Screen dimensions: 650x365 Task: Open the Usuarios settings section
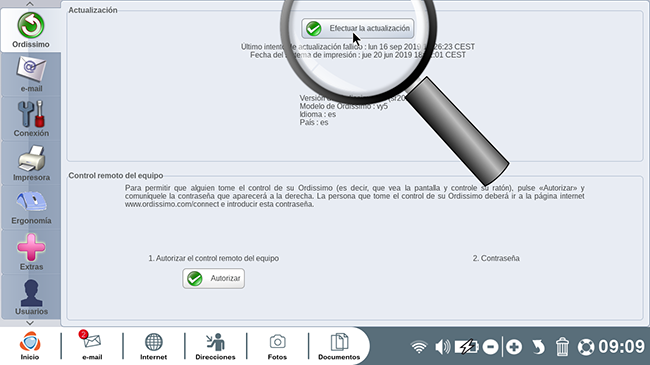click(x=31, y=297)
